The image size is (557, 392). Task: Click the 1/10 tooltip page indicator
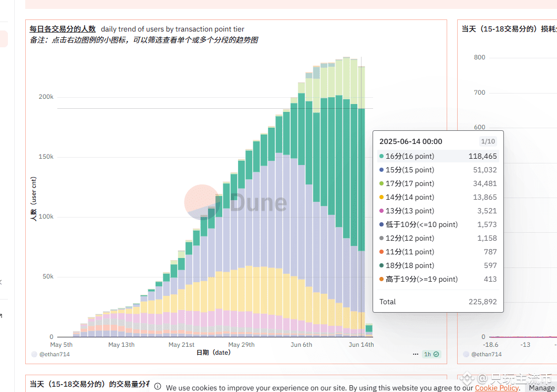(488, 141)
